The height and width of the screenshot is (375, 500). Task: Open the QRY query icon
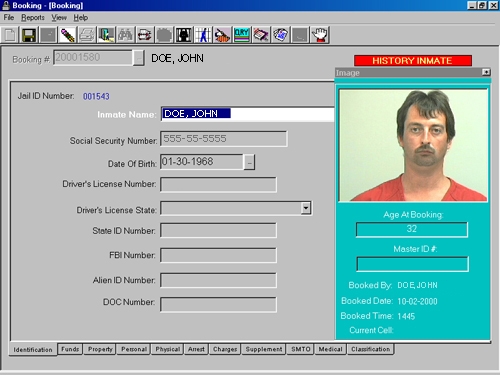(242, 35)
